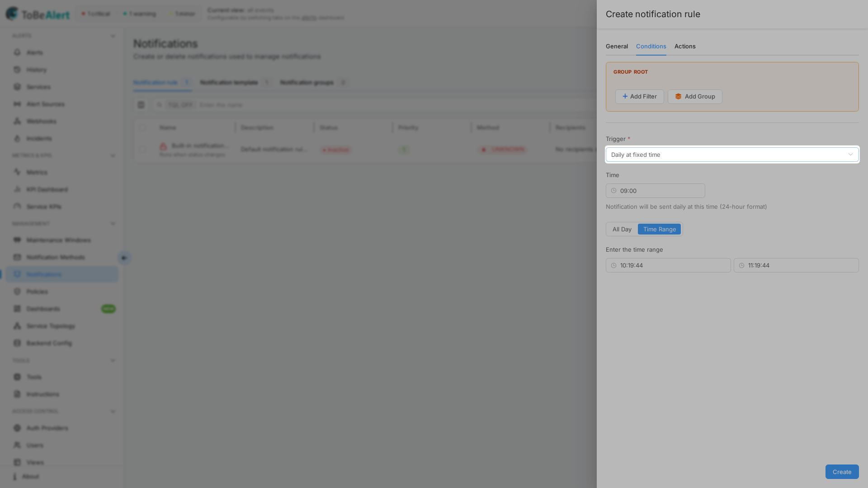Screen dimensions: 868x488
Task: Click the Backend Config sidebar icon
Action: 17,343
